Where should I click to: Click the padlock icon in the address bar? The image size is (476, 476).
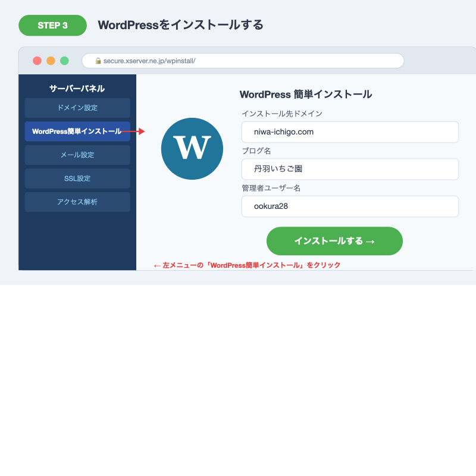[x=97, y=60]
